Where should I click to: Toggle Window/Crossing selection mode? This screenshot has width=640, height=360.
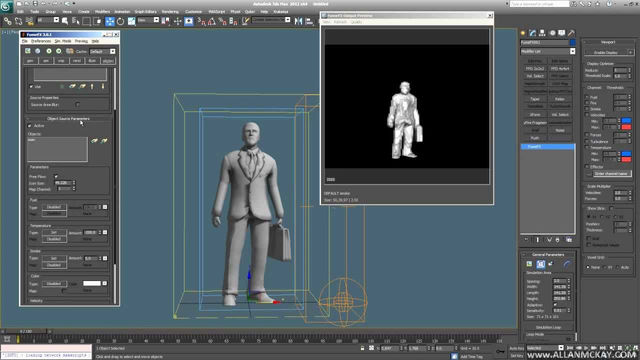coord(98,21)
